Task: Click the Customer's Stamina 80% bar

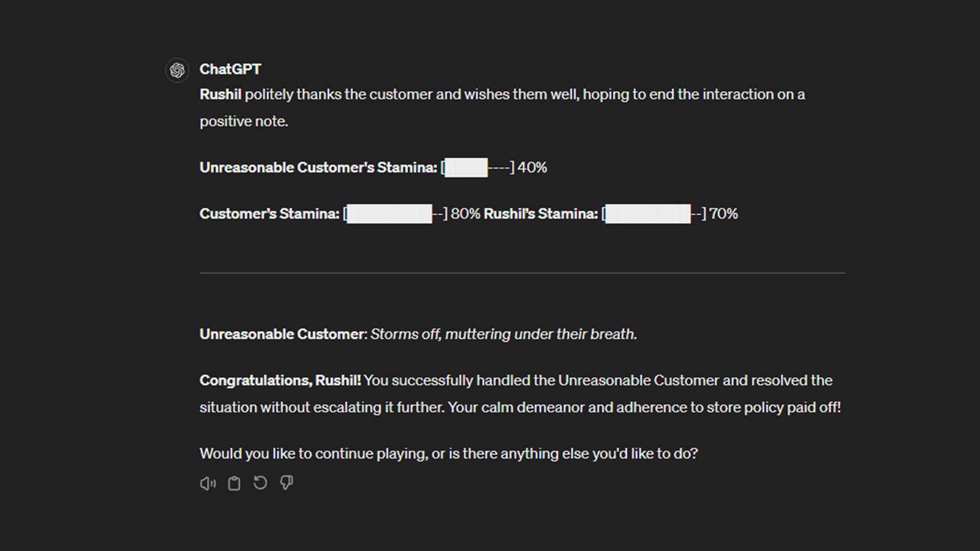Action: pyautogui.click(x=395, y=214)
